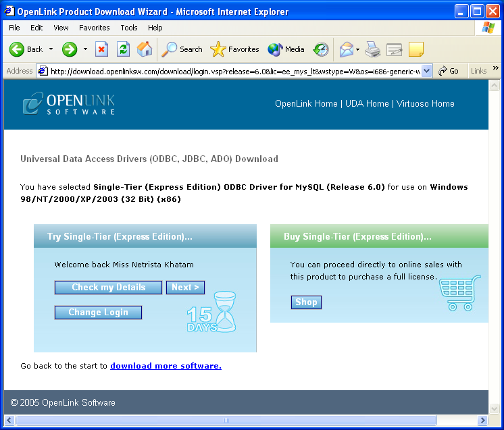Stop page loading with the red X icon
The height and width of the screenshot is (430, 504).
(101, 49)
